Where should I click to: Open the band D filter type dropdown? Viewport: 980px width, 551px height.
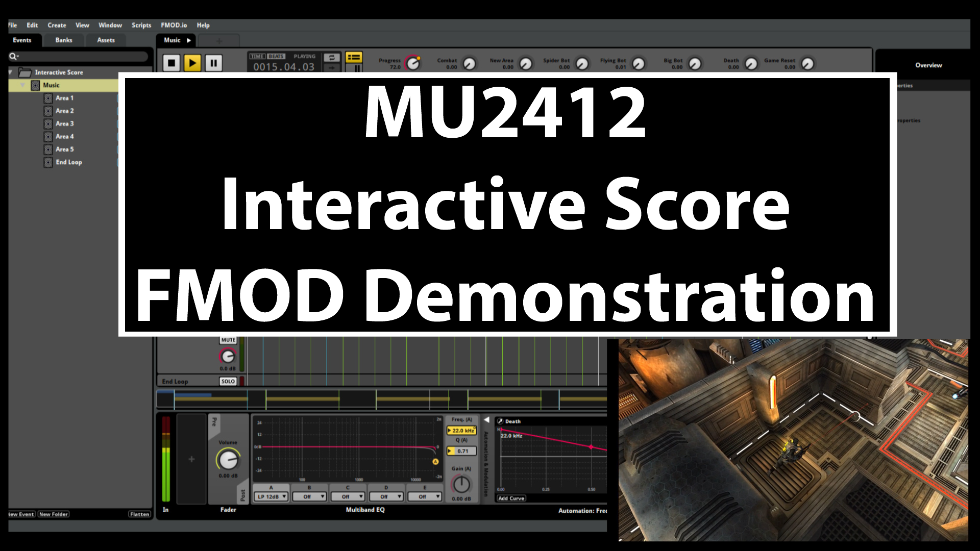tap(386, 496)
